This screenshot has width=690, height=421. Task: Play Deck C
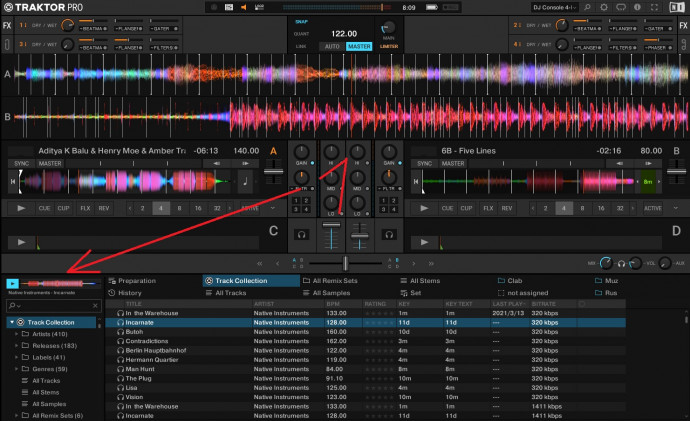click(21, 242)
